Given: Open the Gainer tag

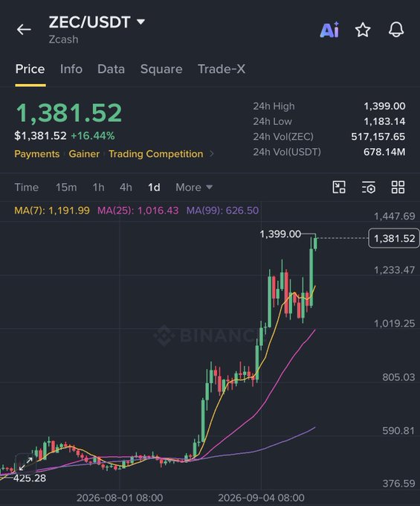Looking at the screenshot, I should pyautogui.click(x=84, y=154).
